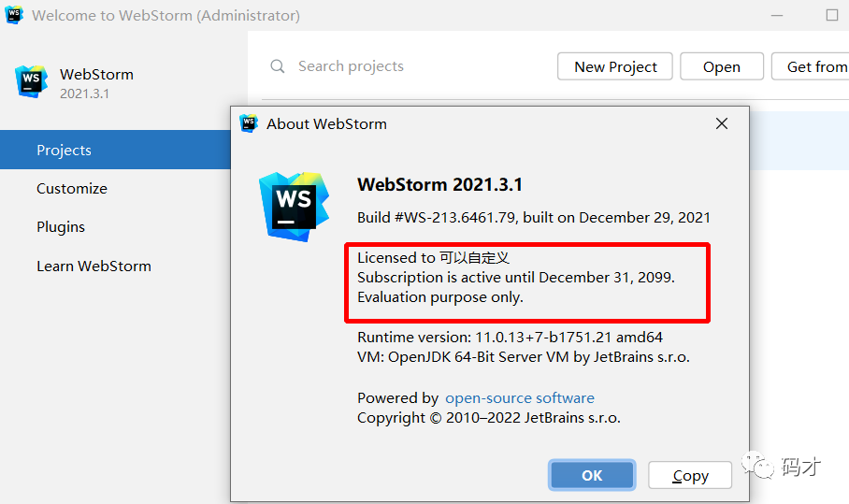This screenshot has height=504, width=849.
Task: Click the Build #WS-213.6461.79 text line
Action: coord(533,217)
